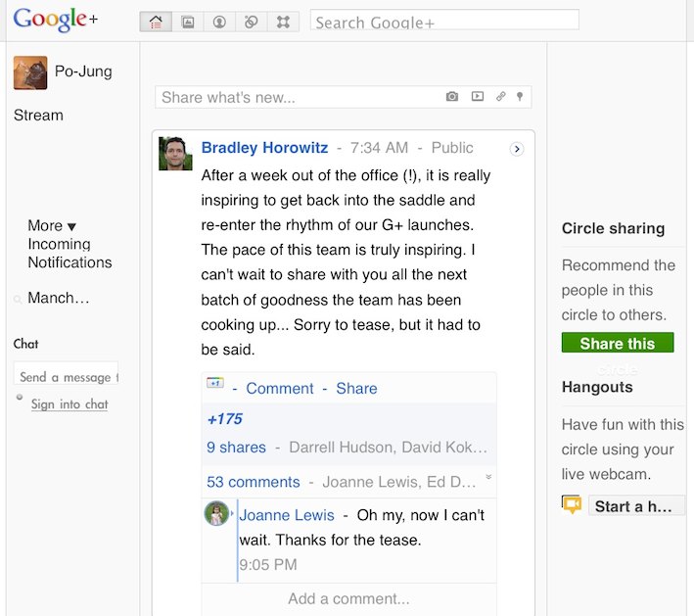
Task: Open the Circles icon in toolbar
Action: coord(252,22)
